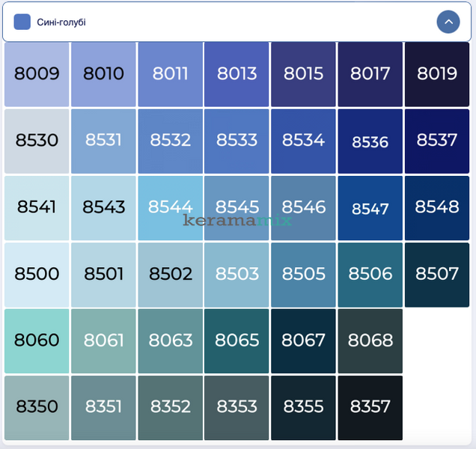
Task: Choose color swatch 8547
Action: 370,208
